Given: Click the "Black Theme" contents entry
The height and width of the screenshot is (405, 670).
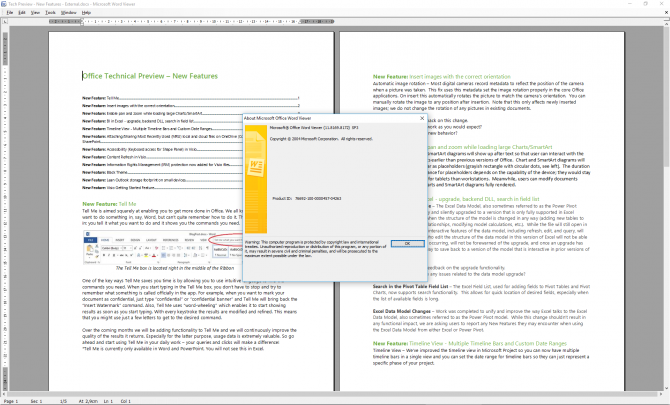Looking at the screenshot, I should coord(162,172).
